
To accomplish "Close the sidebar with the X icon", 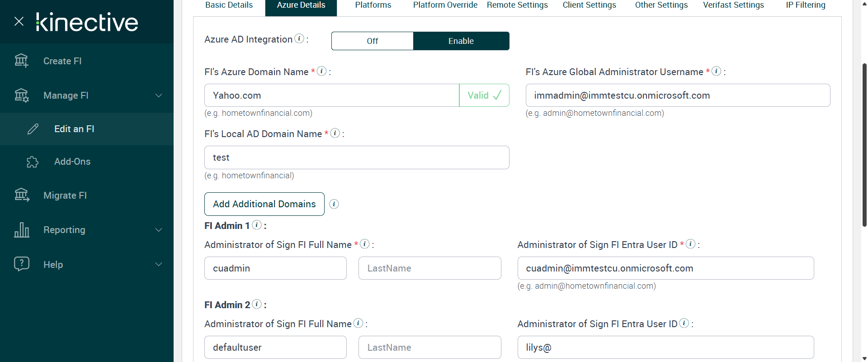I will click(19, 21).
